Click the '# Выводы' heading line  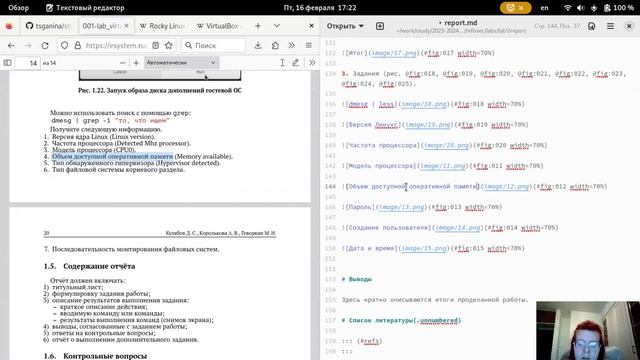[x=357, y=279]
